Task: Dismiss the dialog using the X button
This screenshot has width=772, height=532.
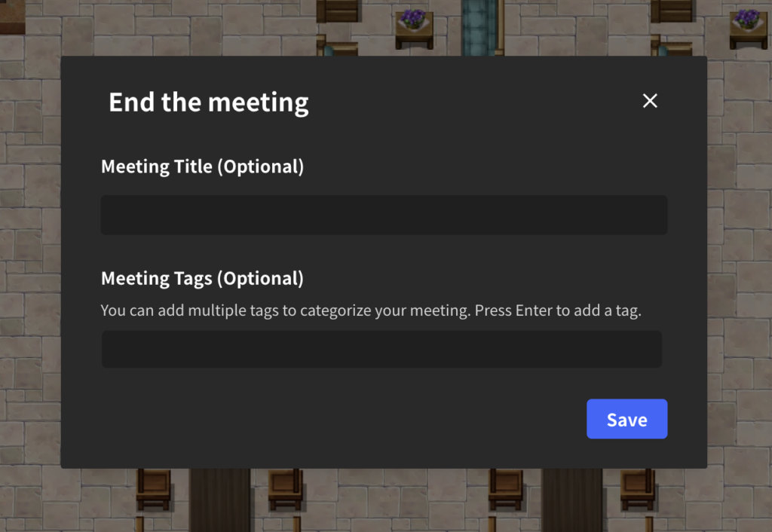Action: pyautogui.click(x=650, y=100)
